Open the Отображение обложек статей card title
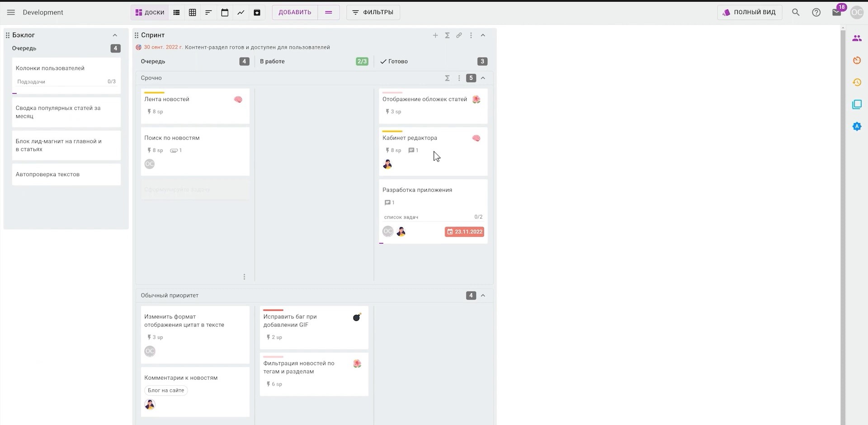Viewport: 868px width, 425px height. [425, 99]
